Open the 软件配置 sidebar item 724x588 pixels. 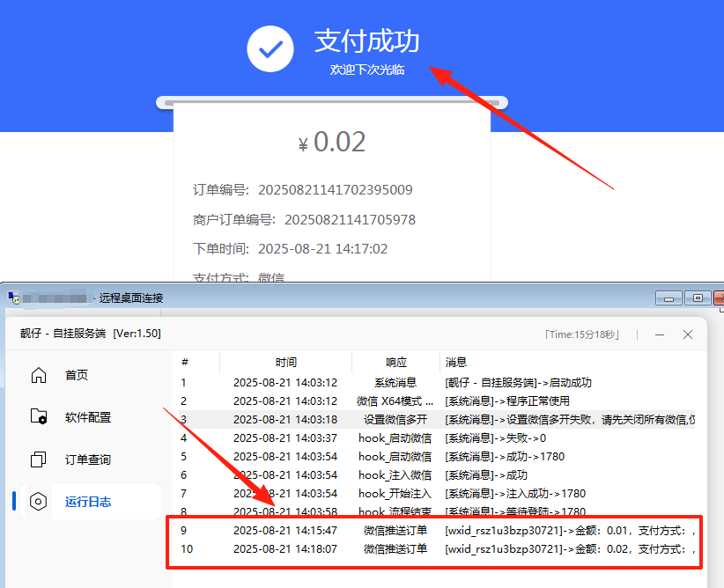[91, 417]
